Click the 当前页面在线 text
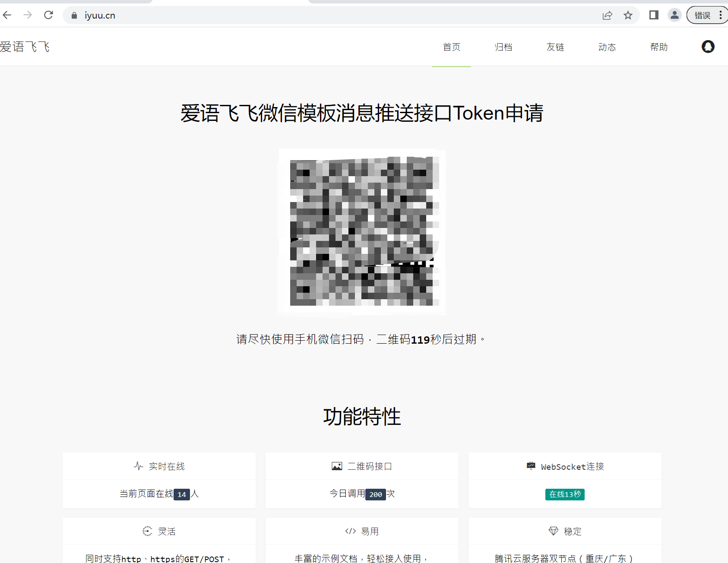The height and width of the screenshot is (563, 728). click(x=146, y=493)
